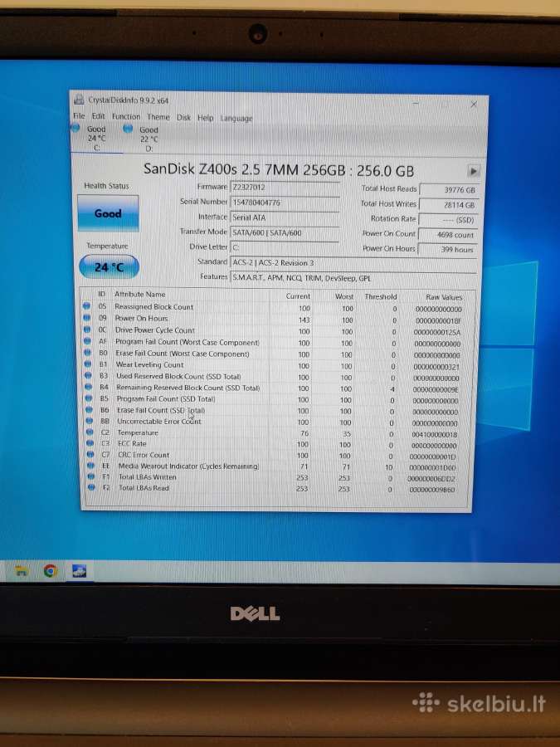The height and width of the screenshot is (747, 560).
Task: Open File Explorer from the taskbar
Action: [21, 569]
